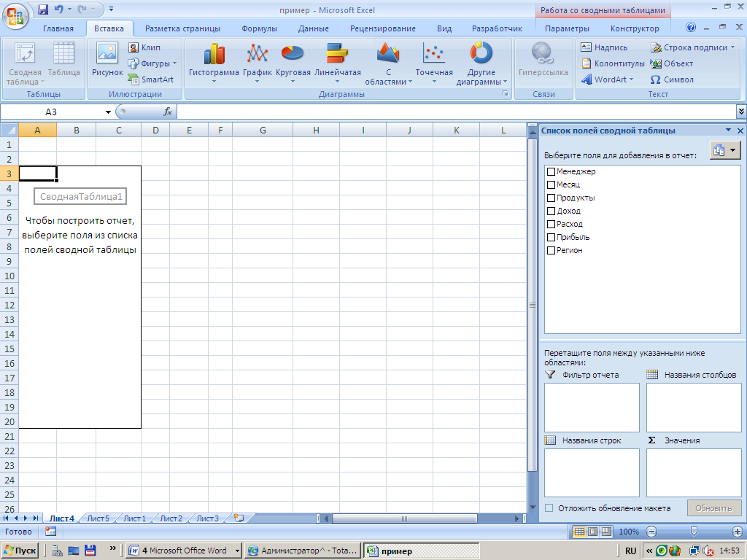Zoom in with plus button
Viewport: 747px width, 560px height.
738,532
